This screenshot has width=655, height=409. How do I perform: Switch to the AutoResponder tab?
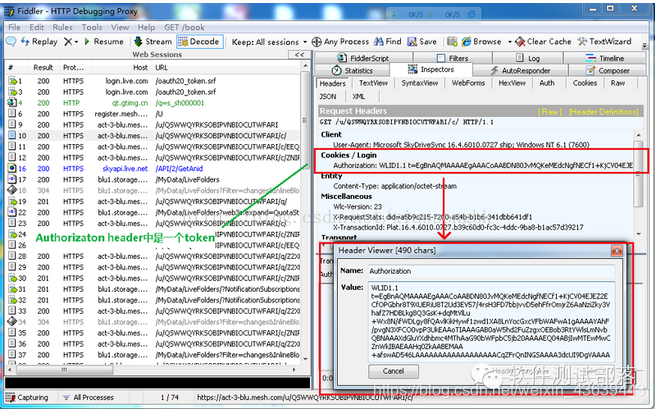(520, 71)
